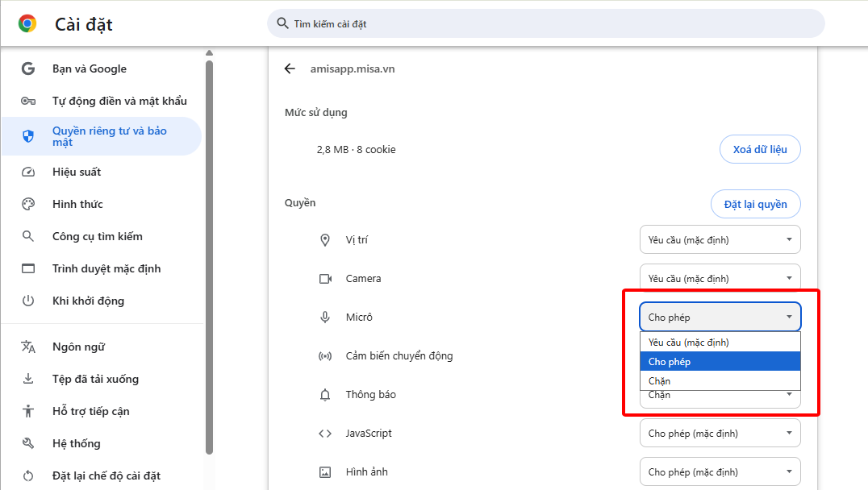Click the amisapp.misa.vn site title
This screenshot has height=490, width=868.
click(353, 69)
